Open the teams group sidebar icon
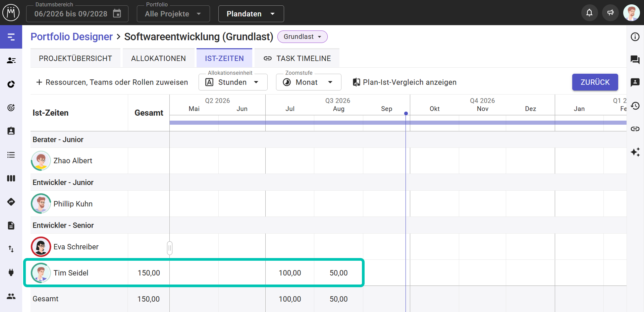This screenshot has height=312, width=644. click(x=11, y=296)
